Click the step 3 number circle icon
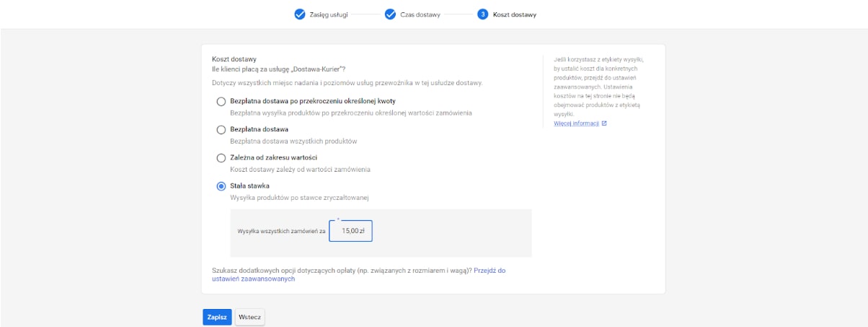Viewport: 868px width, 327px height. point(482,14)
